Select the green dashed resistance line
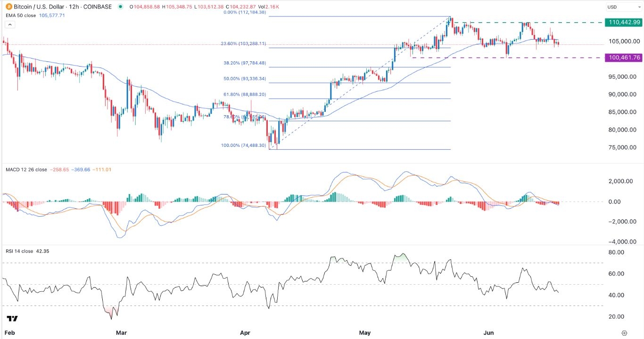644x339 pixels. click(x=528, y=23)
